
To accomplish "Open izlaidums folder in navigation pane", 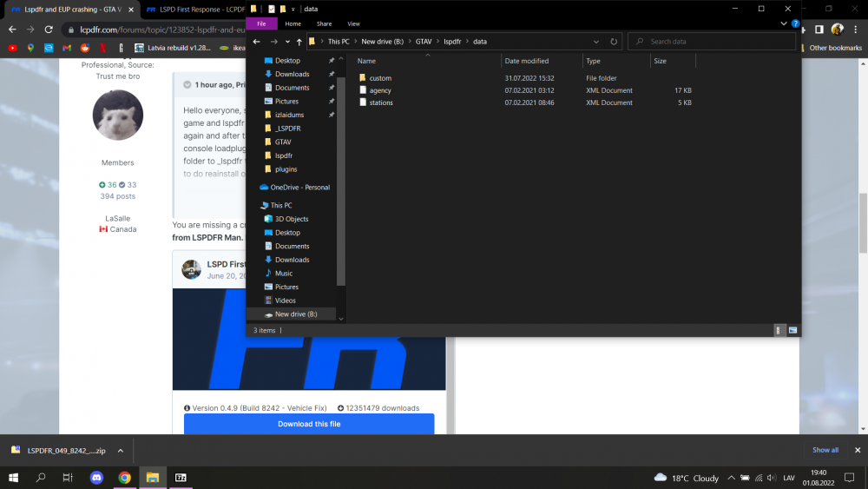I will click(289, 115).
